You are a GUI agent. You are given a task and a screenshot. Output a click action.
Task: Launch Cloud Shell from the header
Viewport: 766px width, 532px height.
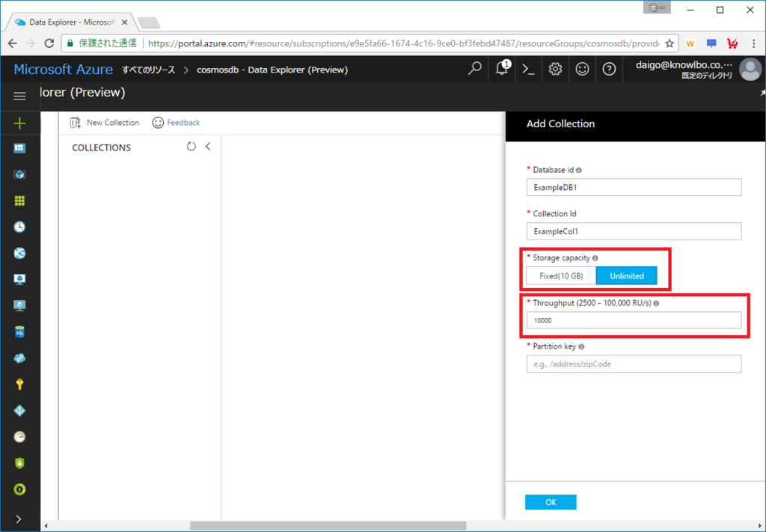point(529,69)
